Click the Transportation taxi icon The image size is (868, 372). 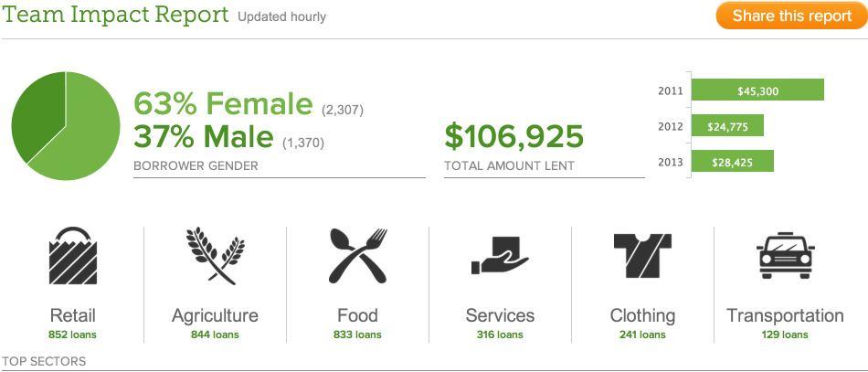[x=785, y=256]
